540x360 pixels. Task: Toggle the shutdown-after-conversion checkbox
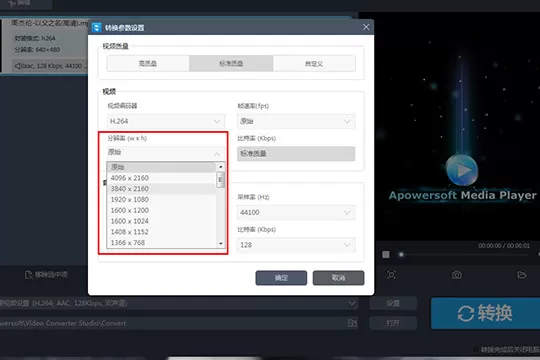476,349
